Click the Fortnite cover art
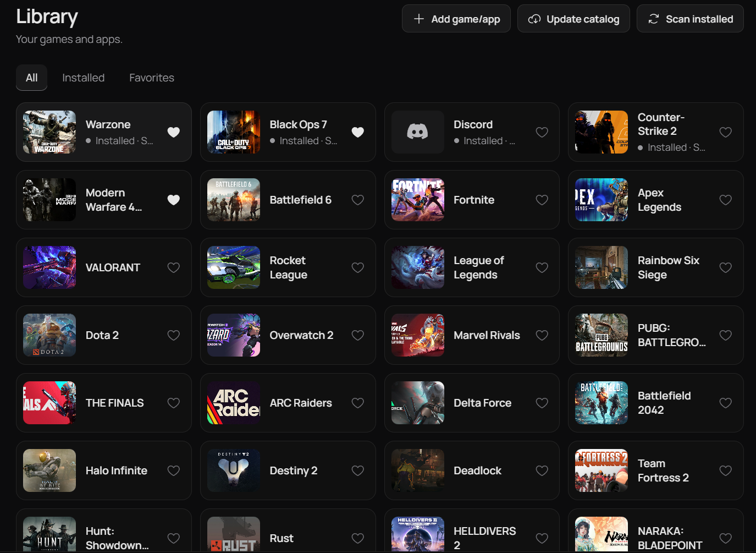This screenshot has width=756, height=553. point(418,200)
